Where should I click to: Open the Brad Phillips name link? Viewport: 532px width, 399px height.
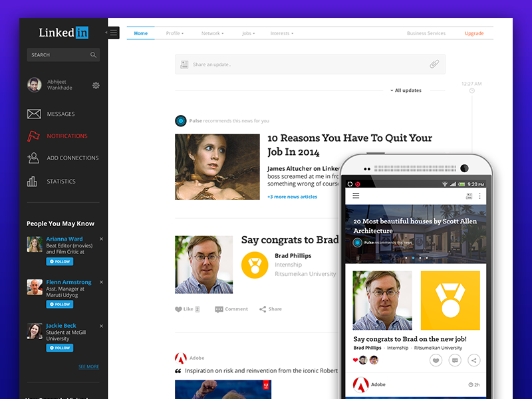click(293, 255)
